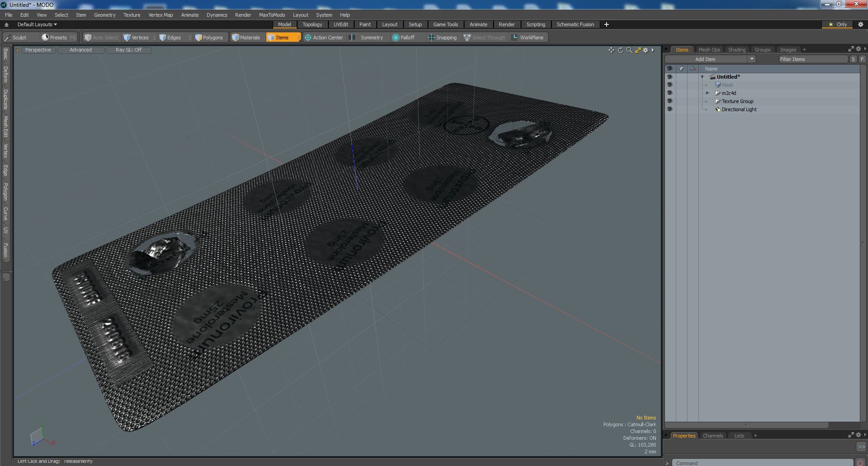Toggle visibility of the m2c4d group

[x=669, y=93]
